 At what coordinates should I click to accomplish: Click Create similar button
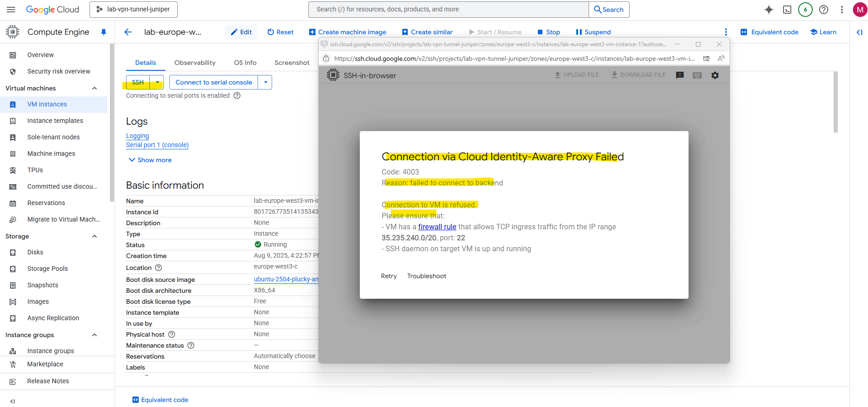[427, 32]
